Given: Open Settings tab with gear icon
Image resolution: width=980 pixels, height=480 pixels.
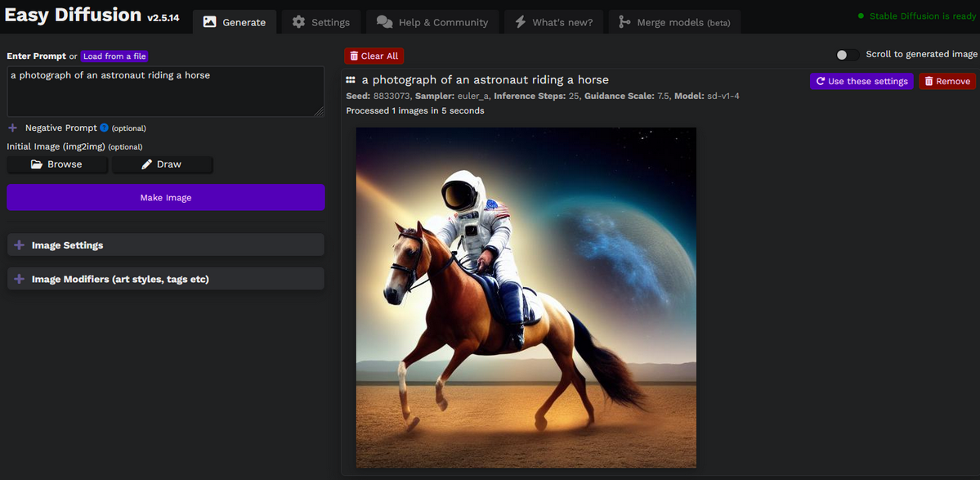Looking at the screenshot, I should point(320,22).
